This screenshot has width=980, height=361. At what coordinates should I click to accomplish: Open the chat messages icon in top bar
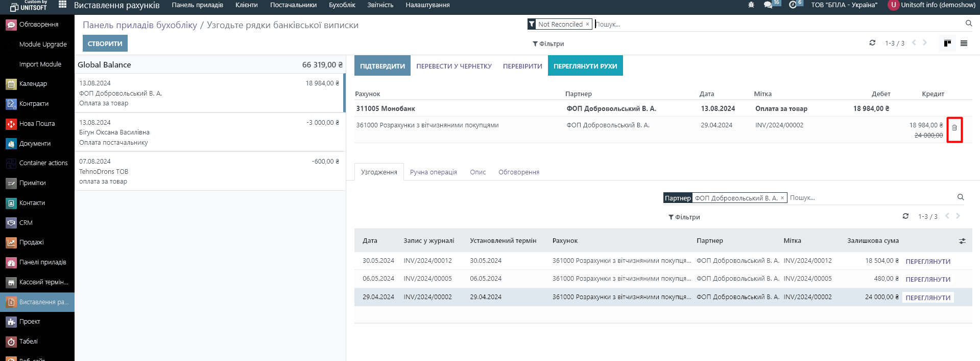point(768,5)
